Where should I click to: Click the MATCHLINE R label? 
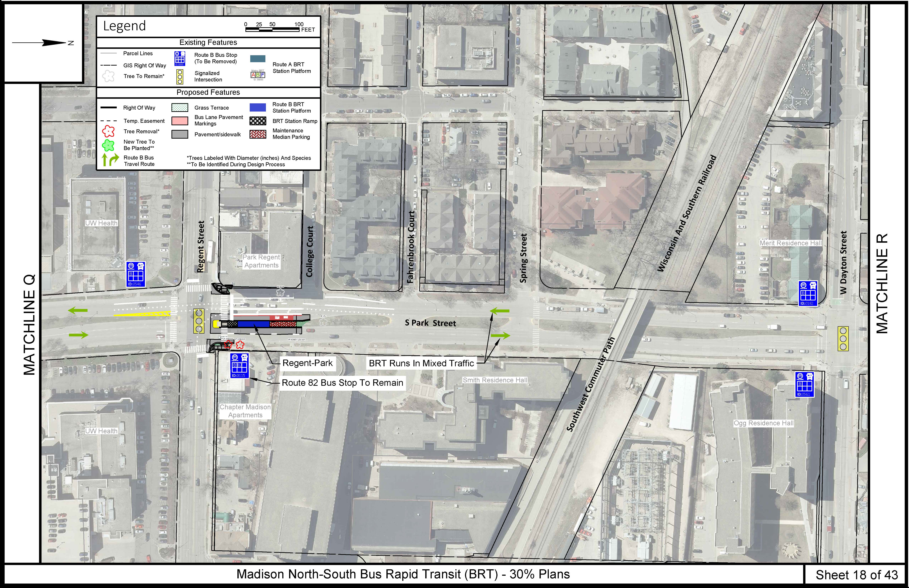[882, 283]
